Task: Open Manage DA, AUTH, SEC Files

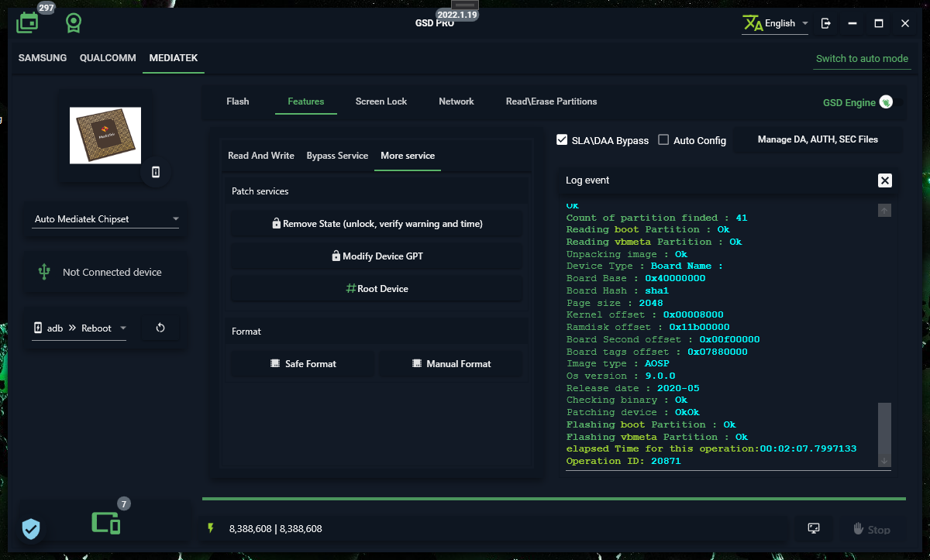Action: tap(818, 139)
